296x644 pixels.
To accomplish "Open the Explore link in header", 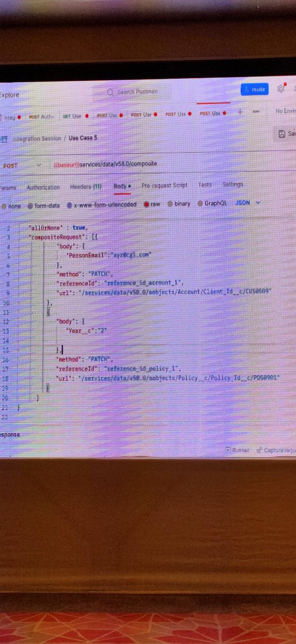I will point(9,95).
